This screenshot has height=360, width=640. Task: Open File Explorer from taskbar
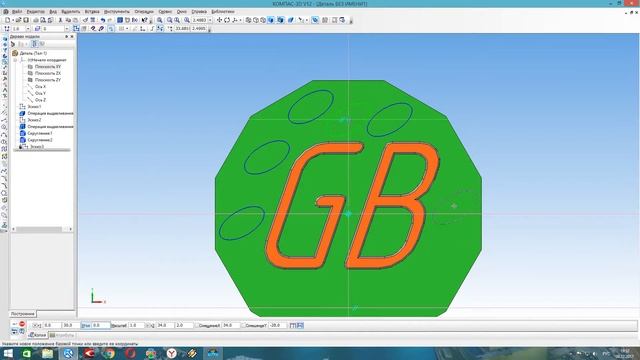(47, 353)
